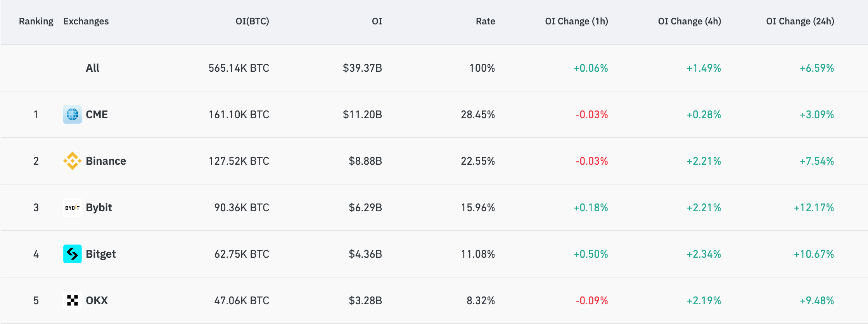Sort by OI Change (24h) header
The image size is (868, 324).
(800, 21)
